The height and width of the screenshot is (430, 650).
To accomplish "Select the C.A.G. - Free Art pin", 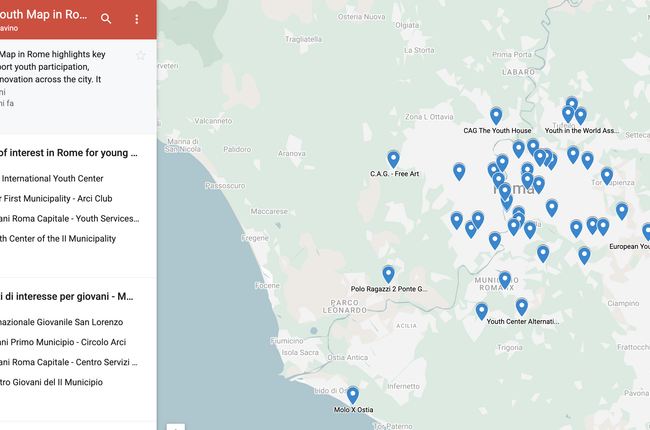I will 393,160.
